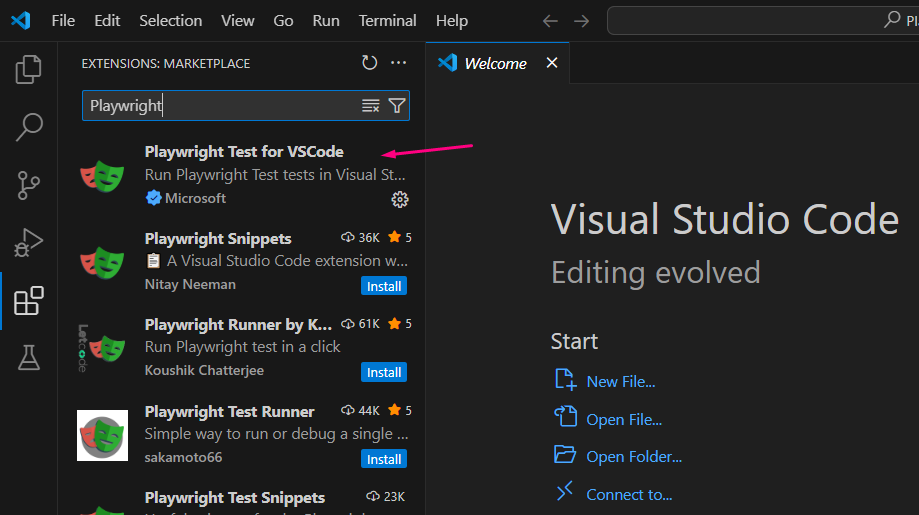Screen dimensions: 919x515
Task: Click the Extensions: Marketplace panel heading
Action: tap(166, 64)
